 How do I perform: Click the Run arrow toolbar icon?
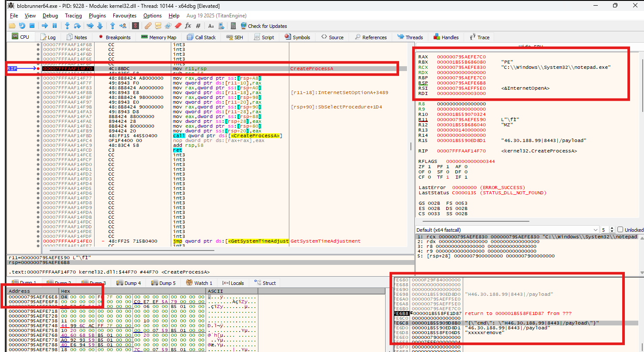pos(45,26)
